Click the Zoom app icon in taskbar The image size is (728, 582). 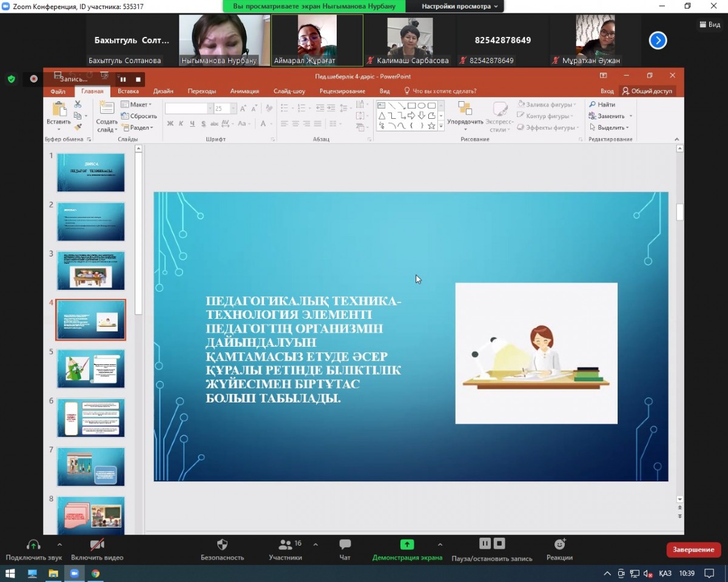click(x=74, y=573)
